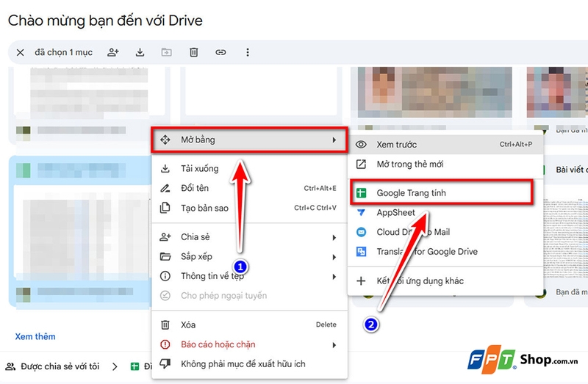Click the Xem thêm link

pos(35,336)
